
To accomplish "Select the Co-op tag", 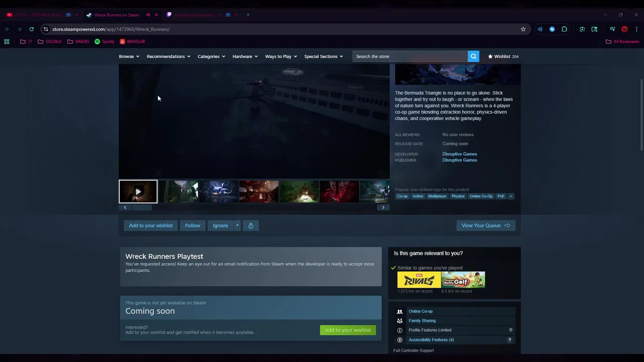I will (x=402, y=196).
